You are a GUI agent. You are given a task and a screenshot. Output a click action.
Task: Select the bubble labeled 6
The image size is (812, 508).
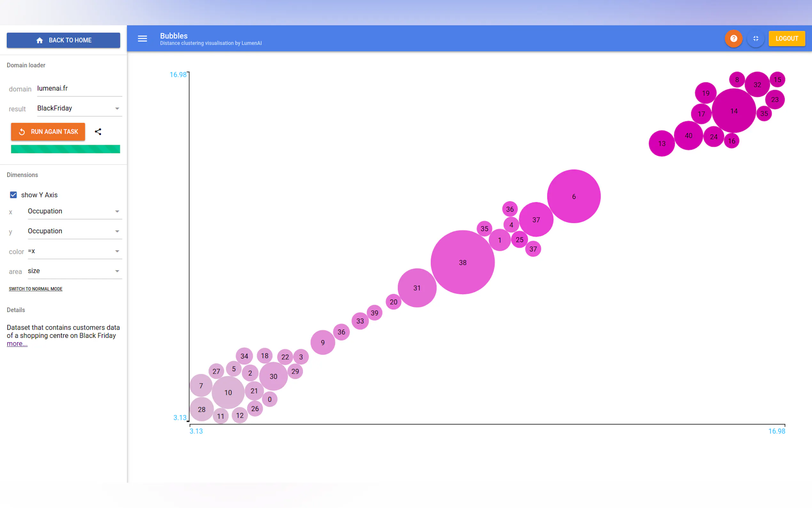574,196
